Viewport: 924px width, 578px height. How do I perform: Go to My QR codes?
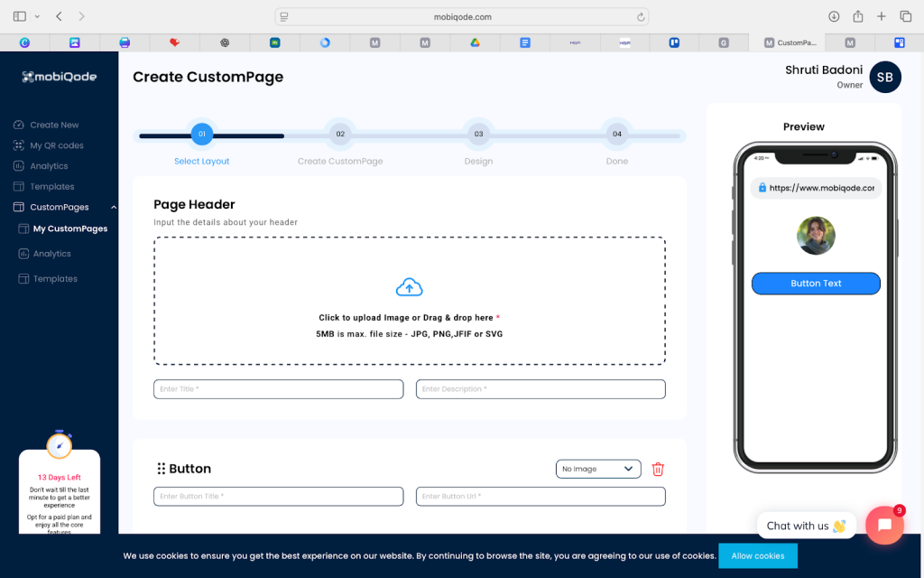tap(56, 145)
